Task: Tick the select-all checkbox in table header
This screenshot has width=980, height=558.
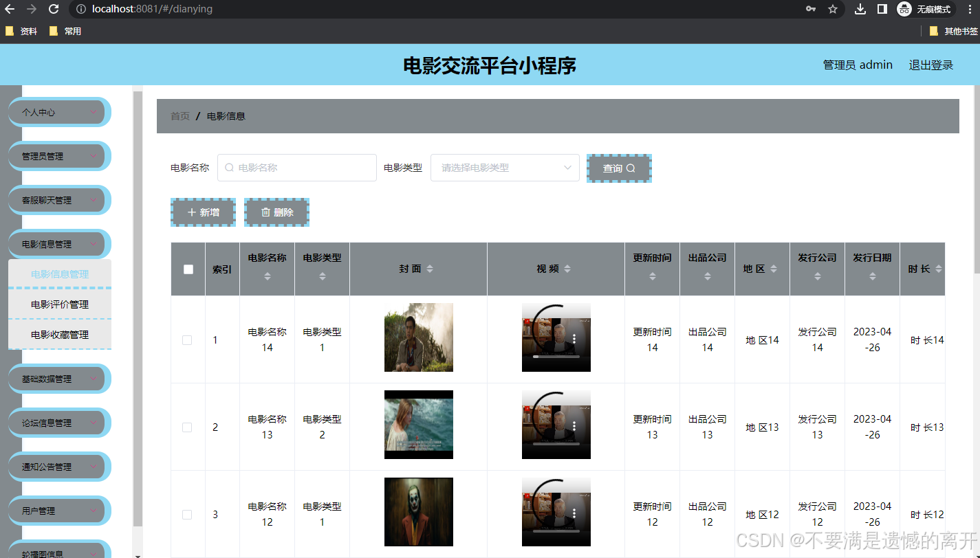Action: coord(188,269)
